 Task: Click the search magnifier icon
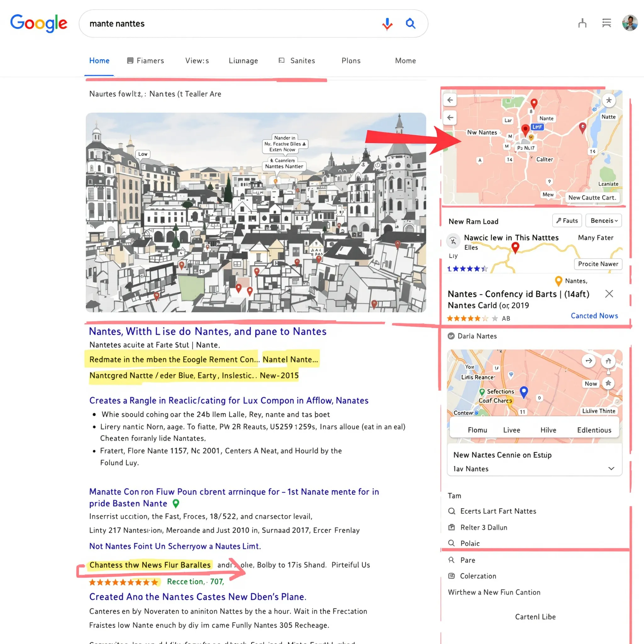coord(411,24)
